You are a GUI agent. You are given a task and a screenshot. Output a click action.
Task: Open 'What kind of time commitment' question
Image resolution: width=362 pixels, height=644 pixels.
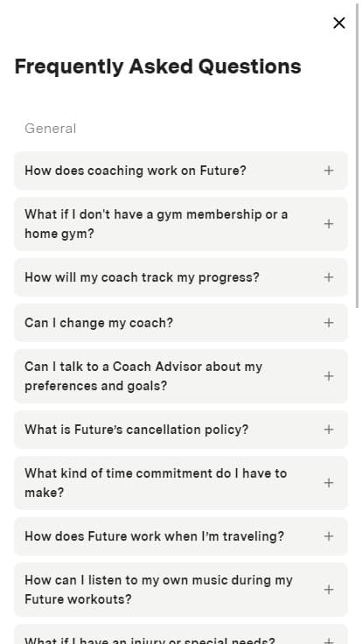tap(181, 483)
